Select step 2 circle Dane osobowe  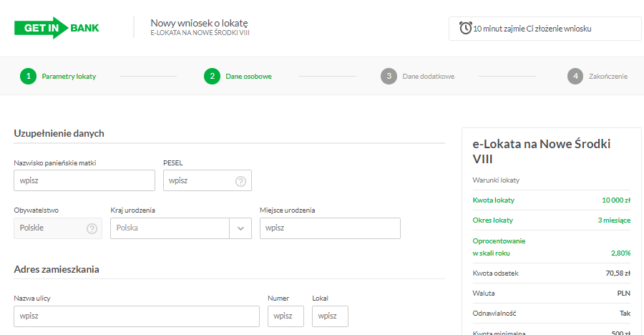tap(212, 76)
